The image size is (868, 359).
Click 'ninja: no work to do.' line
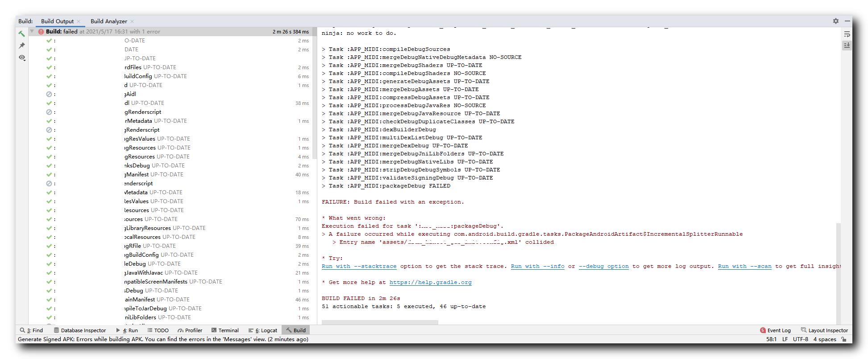click(359, 33)
